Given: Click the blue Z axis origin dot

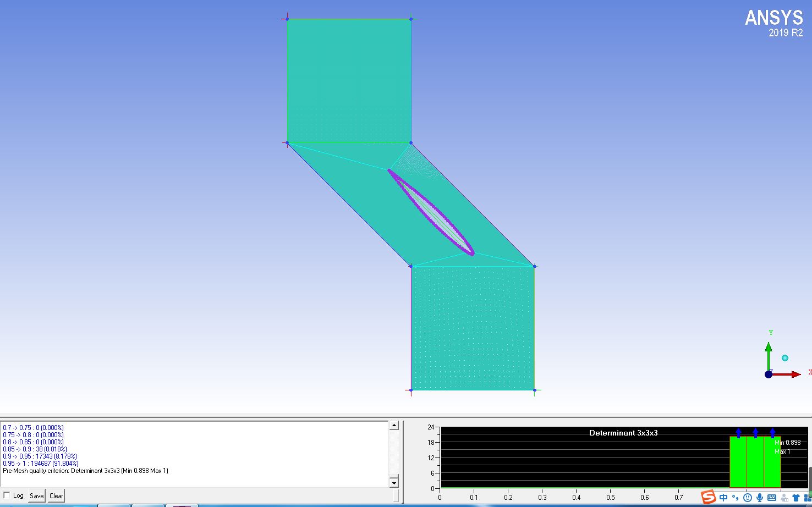Looking at the screenshot, I should click(768, 374).
